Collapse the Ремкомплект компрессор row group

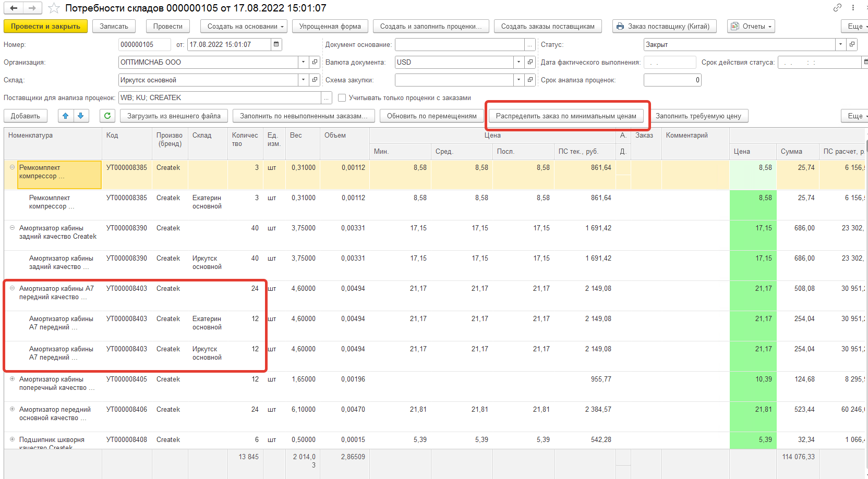12,167
